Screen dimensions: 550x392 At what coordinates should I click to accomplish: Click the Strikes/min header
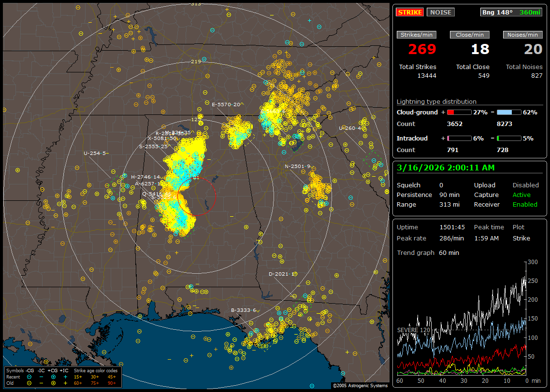(x=417, y=35)
